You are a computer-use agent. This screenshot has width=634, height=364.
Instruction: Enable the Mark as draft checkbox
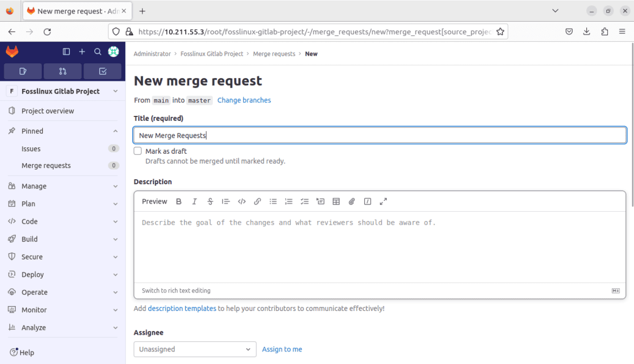click(x=138, y=151)
